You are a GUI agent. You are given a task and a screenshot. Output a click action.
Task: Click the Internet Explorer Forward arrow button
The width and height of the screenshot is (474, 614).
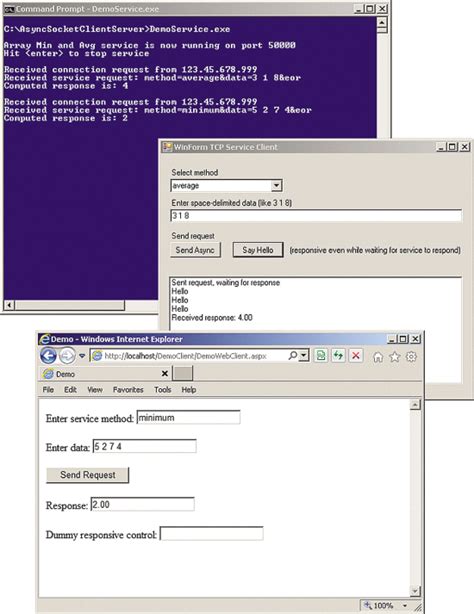[x=67, y=356]
